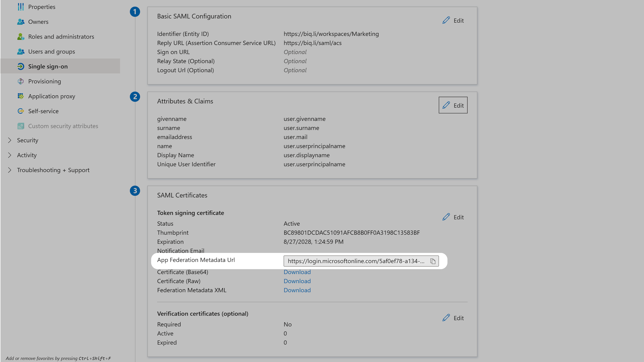Click the SAML Certificates heading
This screenshot has height=362, width=644.
tap(182, 195)
